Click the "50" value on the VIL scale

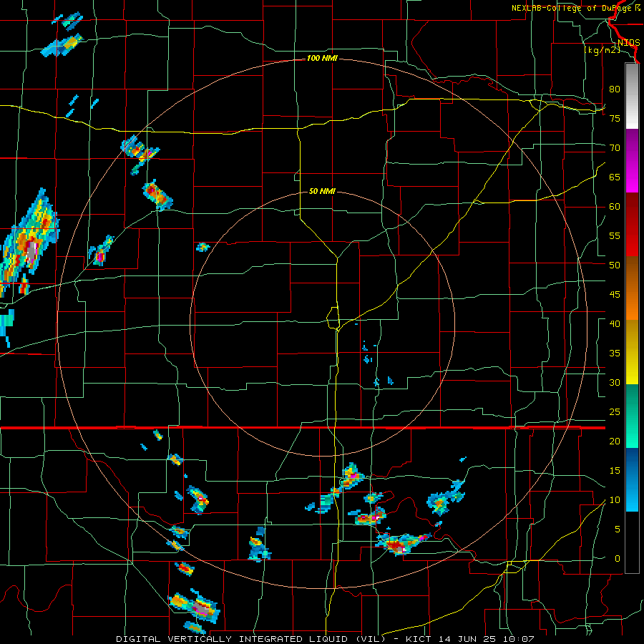point(615,265)
